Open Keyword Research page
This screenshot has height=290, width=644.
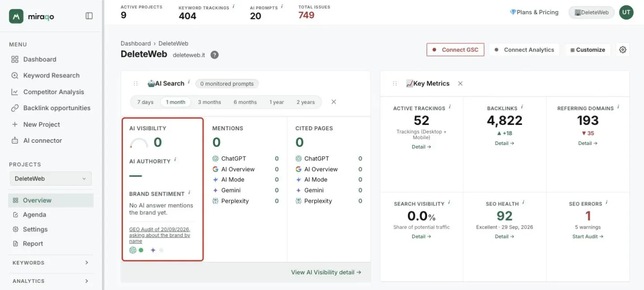(x=51, y=76)
